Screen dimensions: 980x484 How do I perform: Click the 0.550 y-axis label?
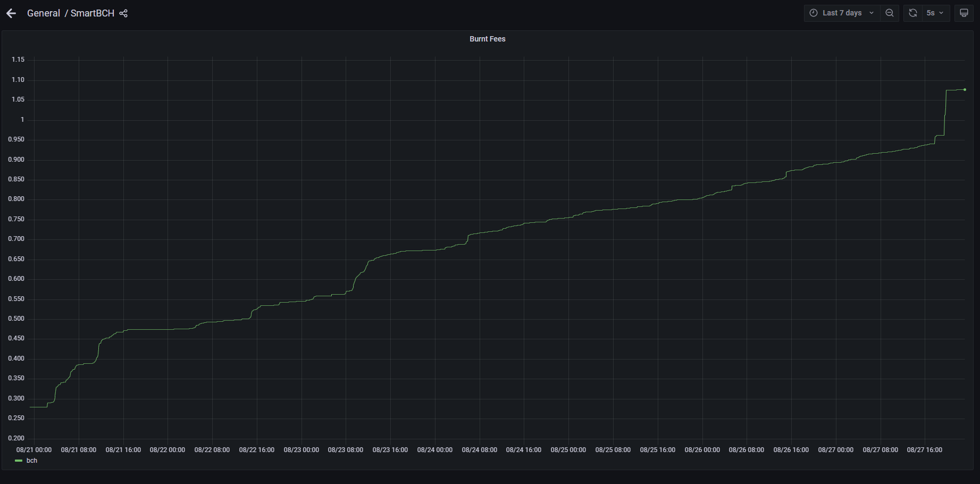[x=16, y=299]
